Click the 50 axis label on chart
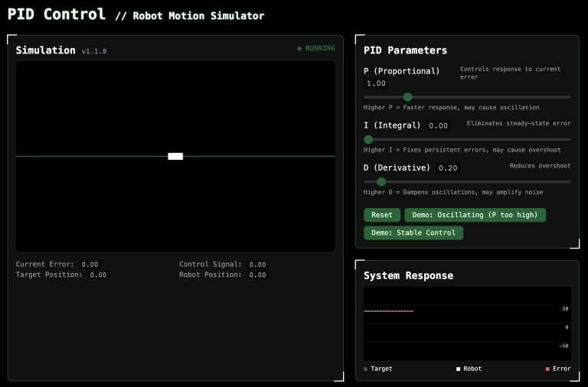 click(x=565, y=309)
